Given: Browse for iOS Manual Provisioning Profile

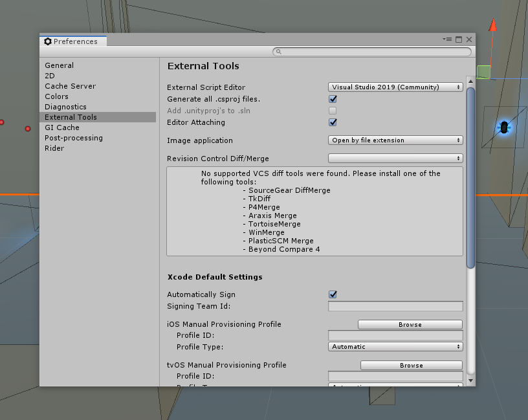Looking at the screenshot, I should 410,324.
